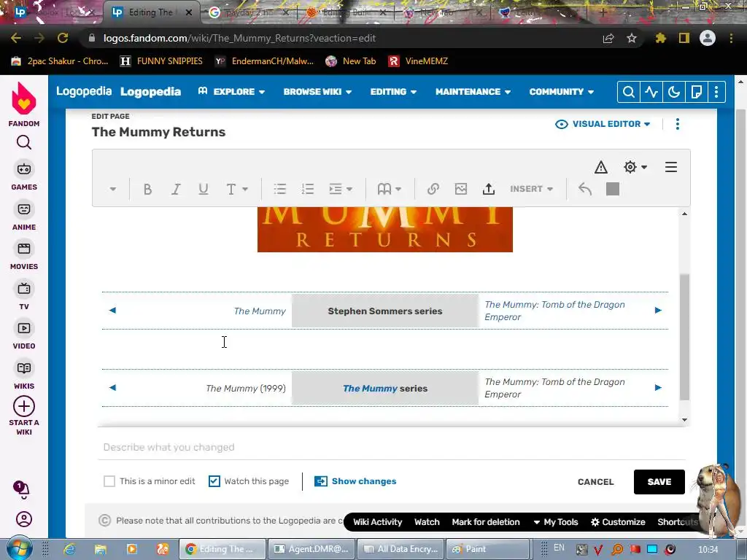Viewport: 747px width, 560px height.
Task: Insert a link with chain icon
Action: pos(433,189)
